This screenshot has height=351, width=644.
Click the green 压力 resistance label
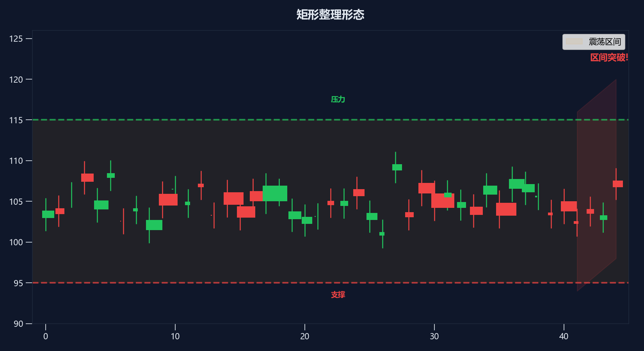(x=338, y=99)
